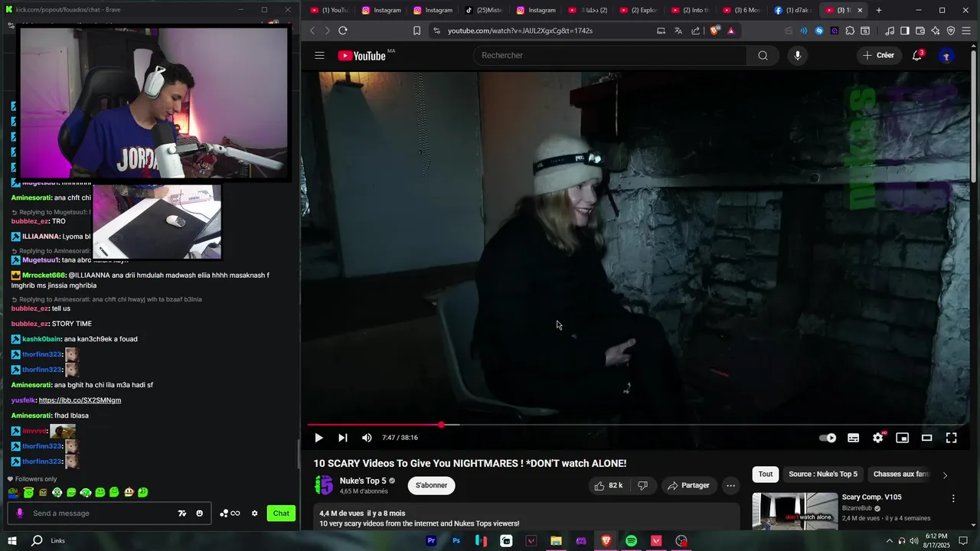
Task: Bookmark this page in Brave
Action: (x=416, y=31)
